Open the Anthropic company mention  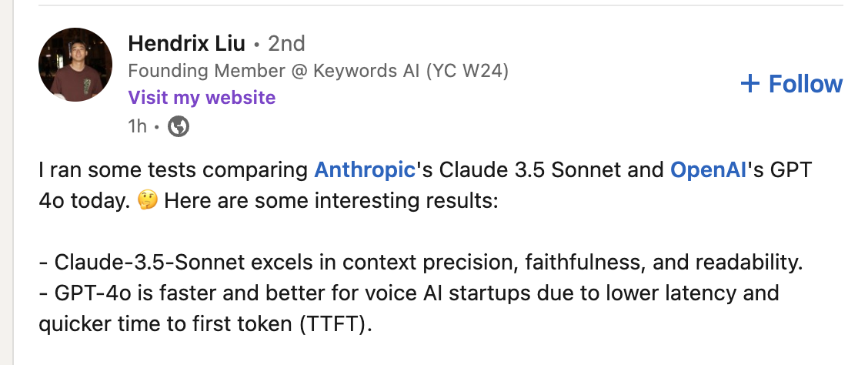tap(365, 170)
